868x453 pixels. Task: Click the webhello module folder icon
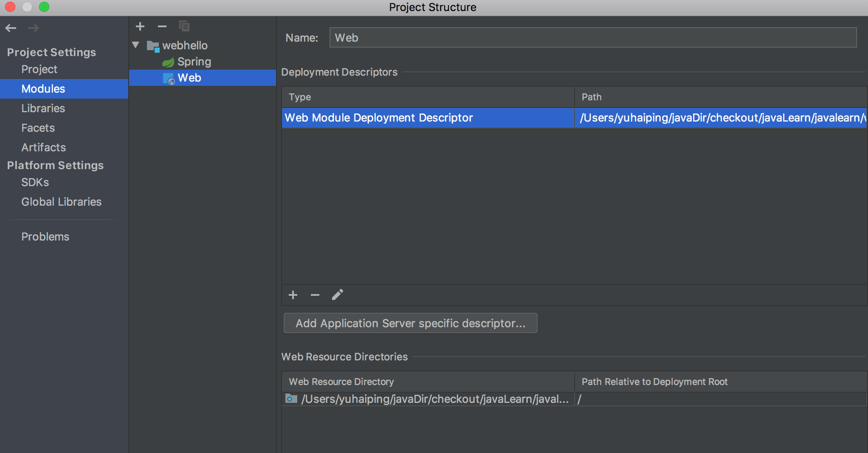pyautogui.click(x=153, y=46)
